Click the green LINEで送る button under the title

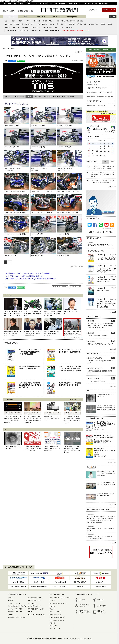[21, 61]
